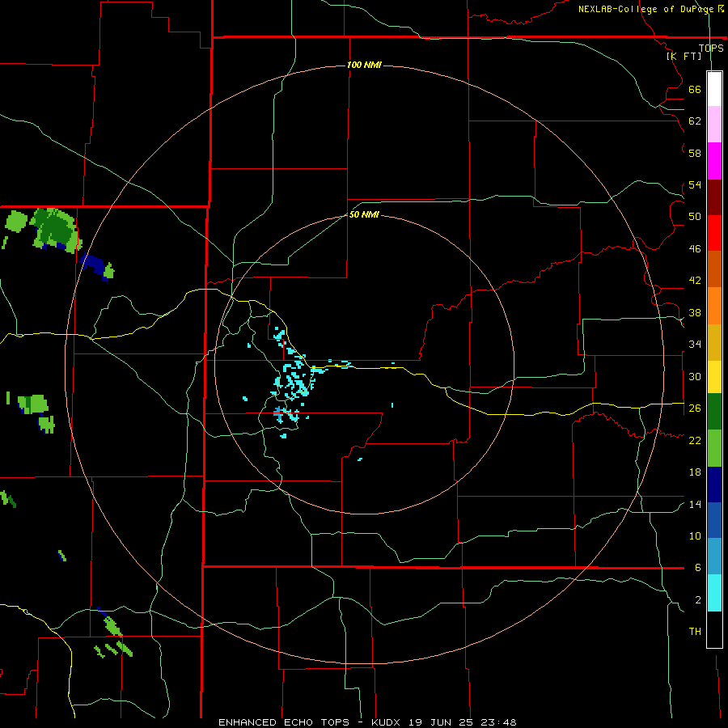Click the '10' legend value

click(x=695, y=535)
